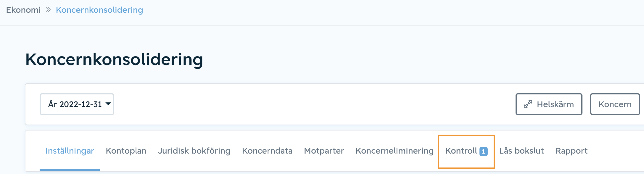
Task: Open the Kontoplan tab
Action: point(126,151)
